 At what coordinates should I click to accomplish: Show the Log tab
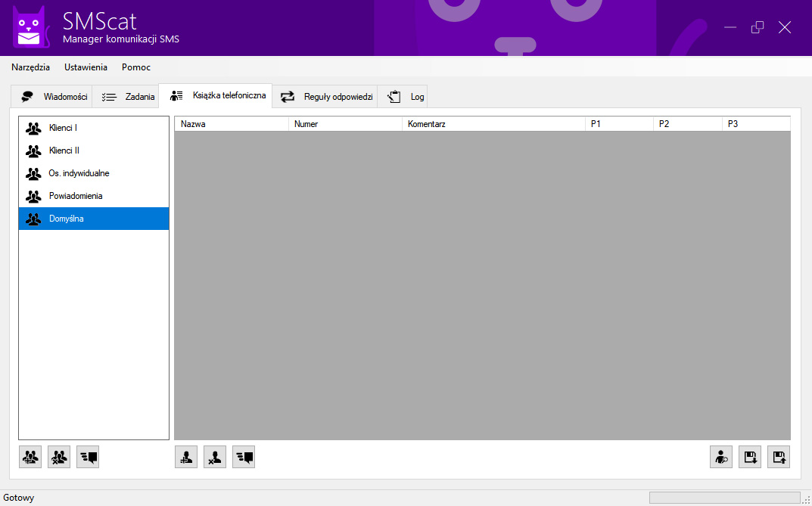tap(403, 97)
